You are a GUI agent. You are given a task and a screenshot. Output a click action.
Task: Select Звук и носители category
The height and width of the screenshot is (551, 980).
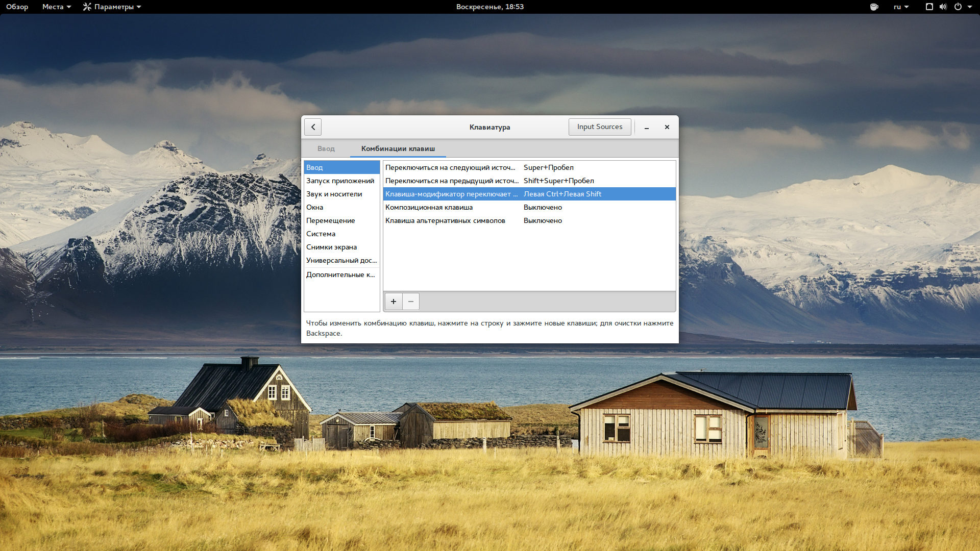(342, 194)
